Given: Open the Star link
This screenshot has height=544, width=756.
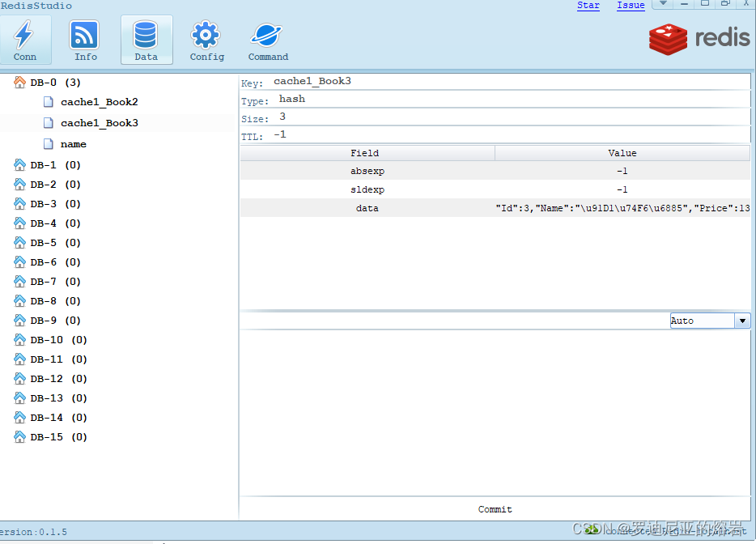Looking at the screenshot, I should 588,6.
